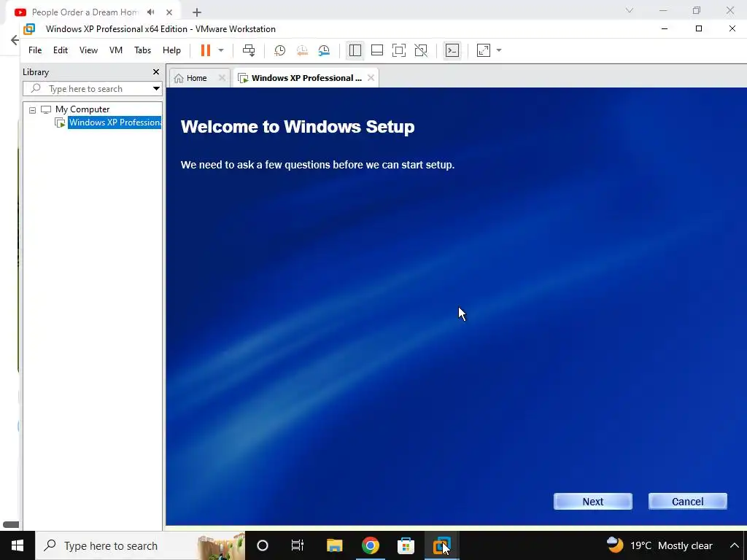The height and width of the screenshot is (560, 747).
Task: Open Cortana from the taskbar
Action: 263,545
